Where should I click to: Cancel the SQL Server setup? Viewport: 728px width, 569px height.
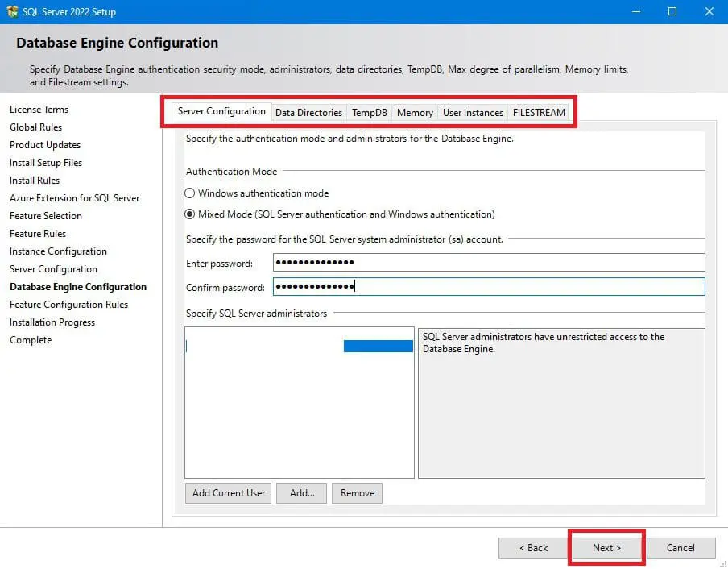(x=680, y=547)
